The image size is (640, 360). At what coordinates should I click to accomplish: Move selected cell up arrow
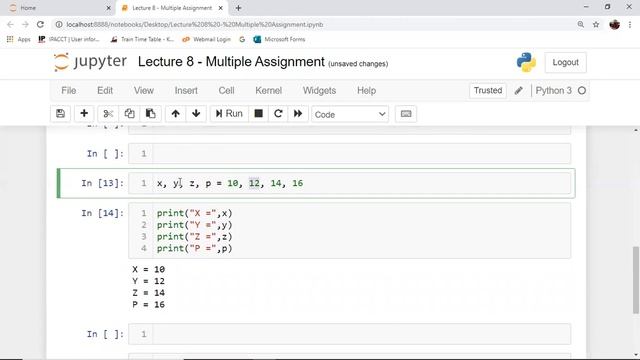(176, 114)
